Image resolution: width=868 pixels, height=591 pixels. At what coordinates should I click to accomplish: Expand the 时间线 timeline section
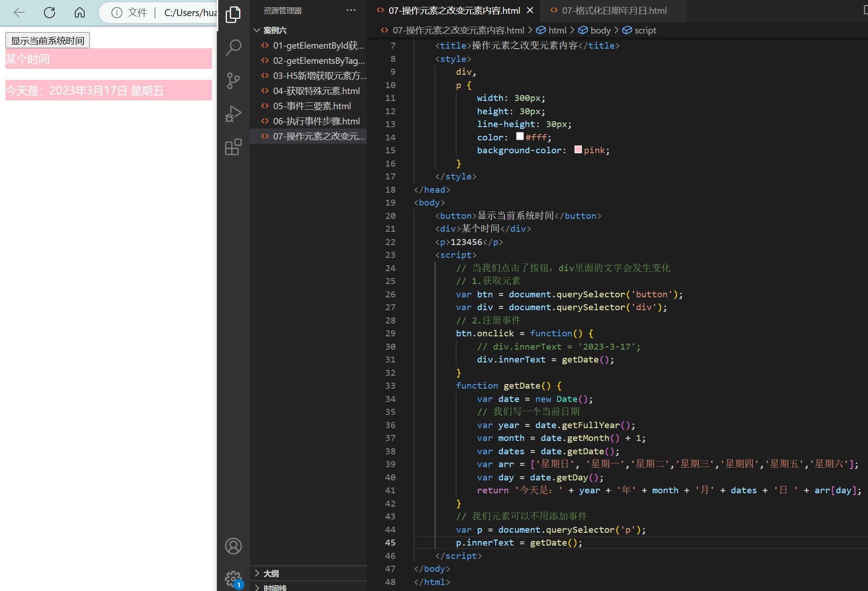click(x=308, y=587)
